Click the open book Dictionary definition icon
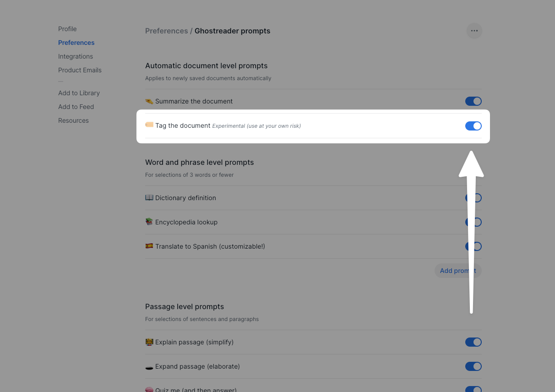 click(149, 198)
